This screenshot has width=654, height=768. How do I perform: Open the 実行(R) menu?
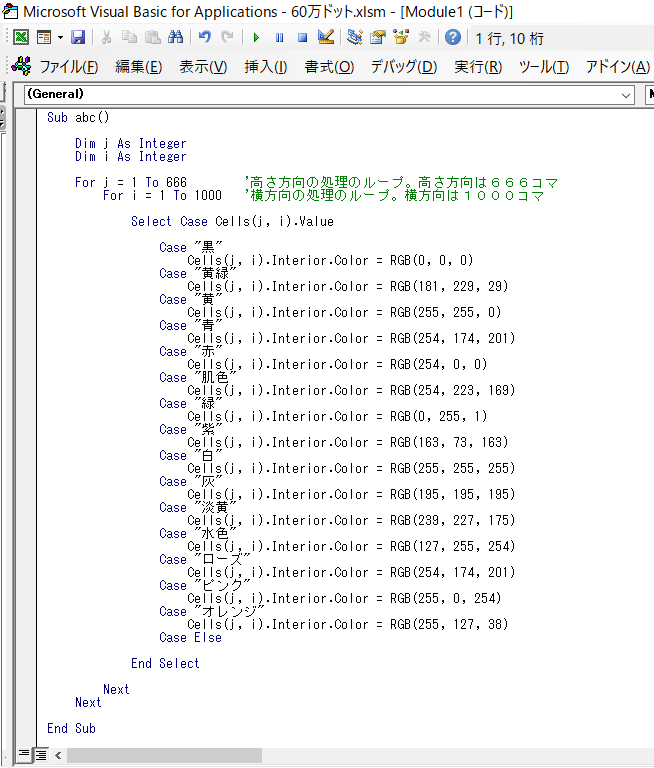478,67
